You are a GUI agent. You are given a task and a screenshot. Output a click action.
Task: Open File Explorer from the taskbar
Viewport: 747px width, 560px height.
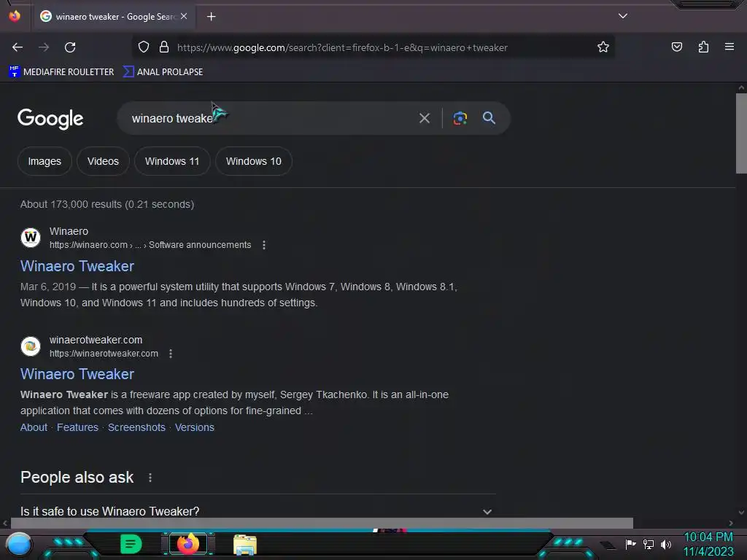[245, 545]
